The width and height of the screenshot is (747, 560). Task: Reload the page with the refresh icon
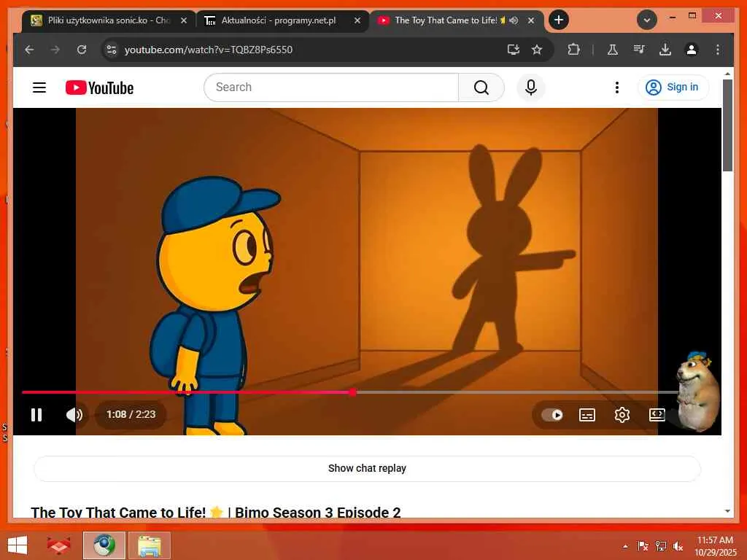click(82, 50)
